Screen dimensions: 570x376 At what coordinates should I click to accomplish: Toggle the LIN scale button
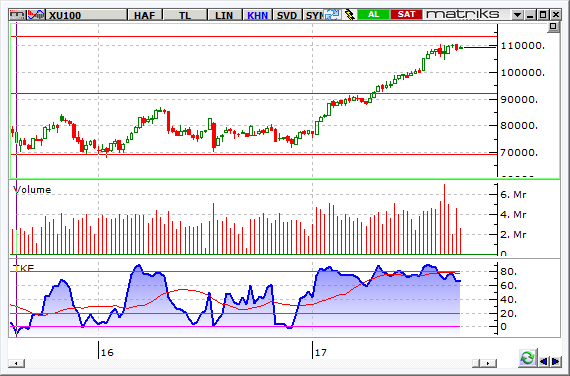[x=224, y=15]
